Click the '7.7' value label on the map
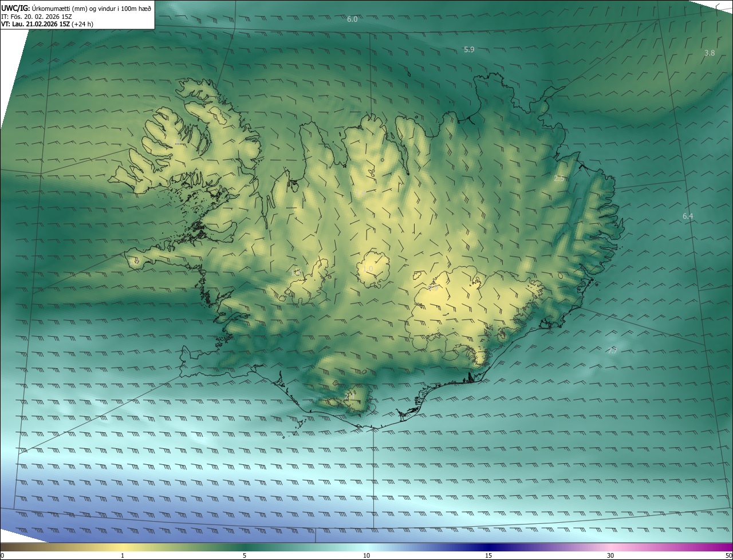This screenshot has height=560, width=733. point(612,350)
